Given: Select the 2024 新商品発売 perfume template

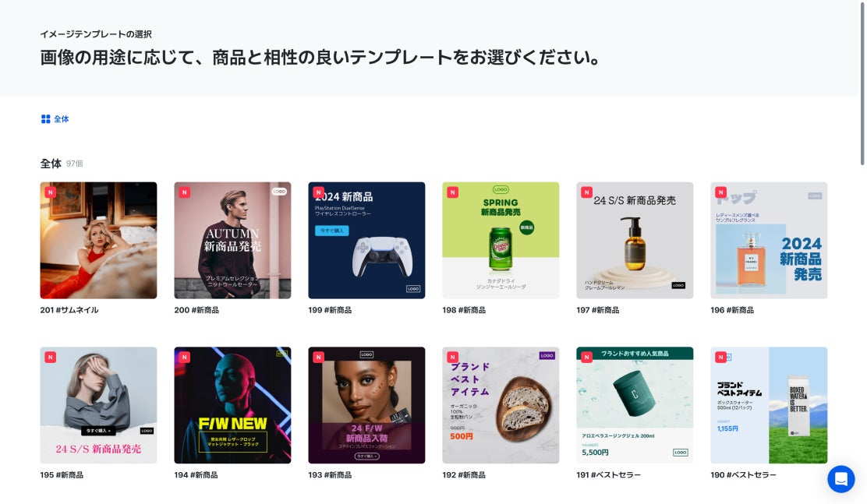Looking at the screenshot, I should tap(769, 241).
